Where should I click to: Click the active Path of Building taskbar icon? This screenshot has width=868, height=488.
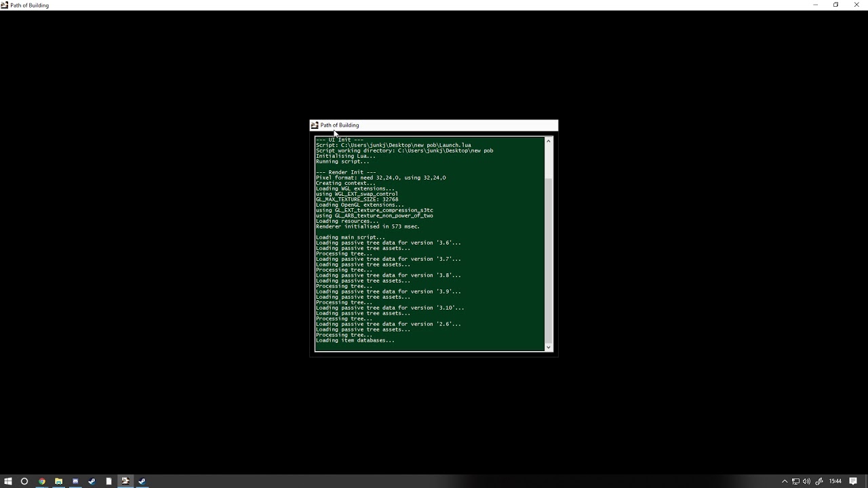pyautogui.click(x=125, y=481)
